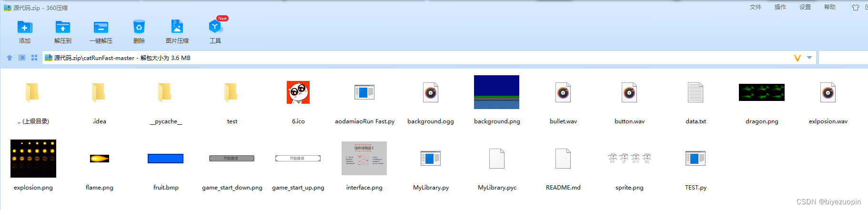Select the dragon.png thumbnail
Viewport: 868px width, 210px height.
coord(762,92)
